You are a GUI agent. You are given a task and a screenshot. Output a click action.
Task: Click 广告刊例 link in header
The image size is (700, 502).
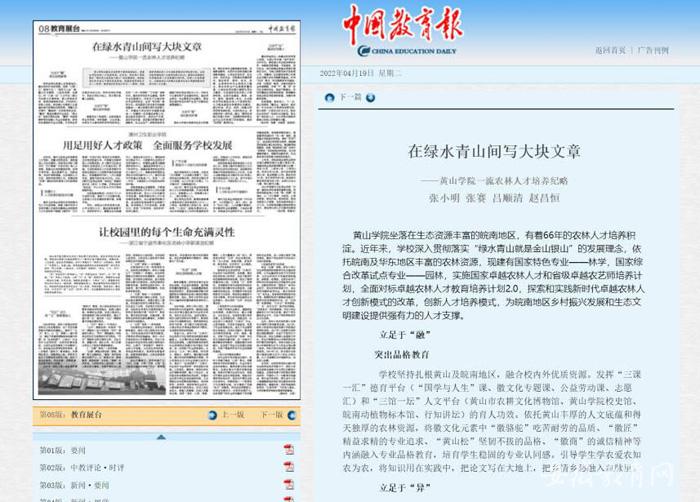coord(653,50)
